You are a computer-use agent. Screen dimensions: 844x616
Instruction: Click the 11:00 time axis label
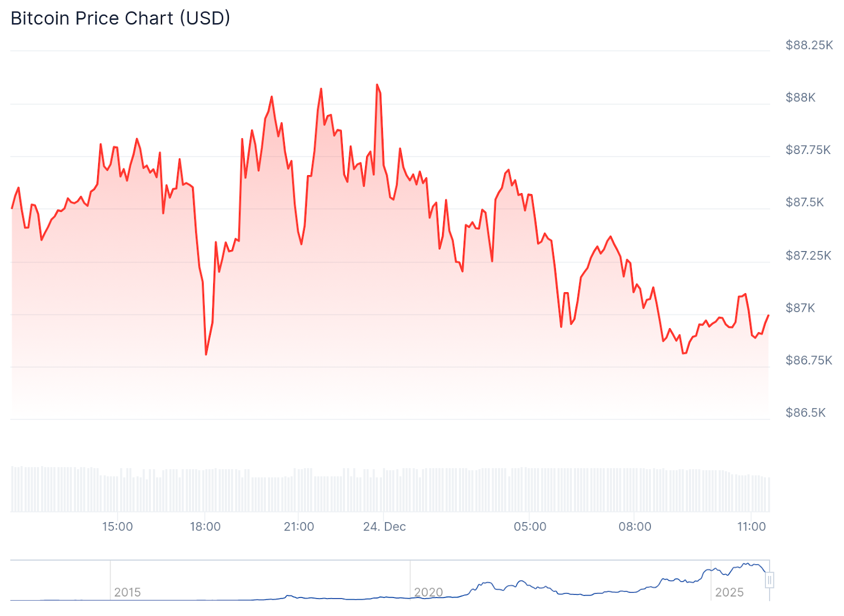(x=751, y=526)
